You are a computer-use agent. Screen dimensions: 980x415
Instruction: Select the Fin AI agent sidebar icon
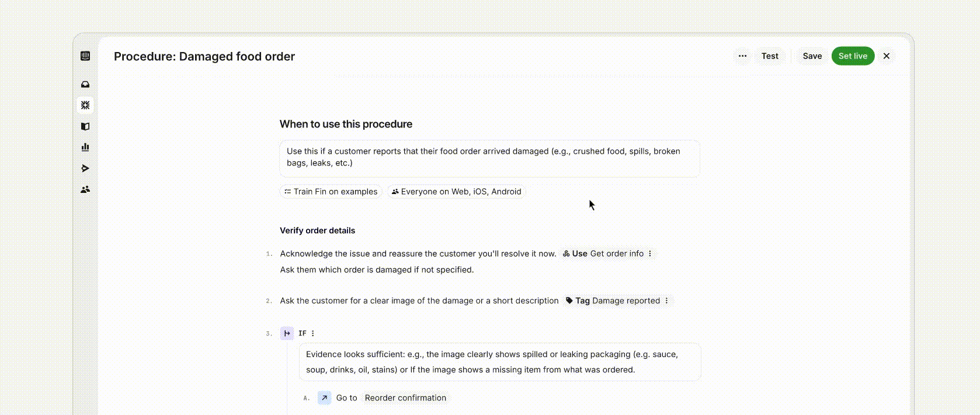85,105
